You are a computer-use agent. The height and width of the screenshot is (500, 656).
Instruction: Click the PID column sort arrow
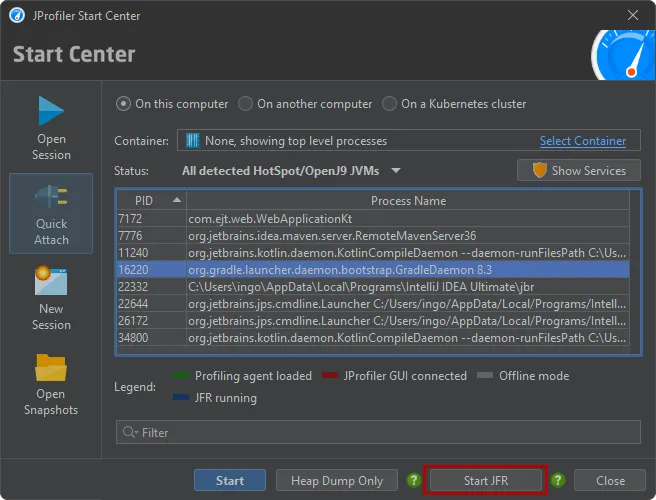point(177,200)
